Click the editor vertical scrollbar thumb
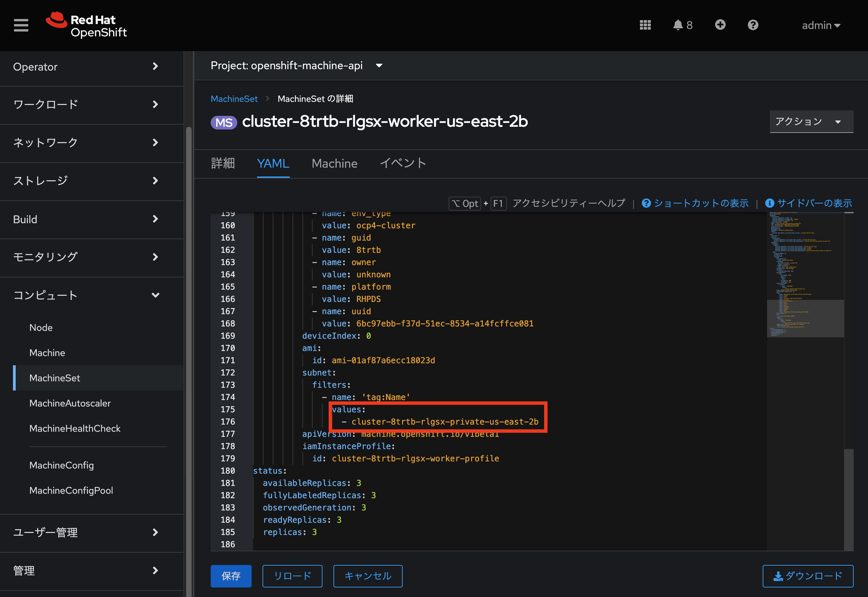This screenshot has width=868, height=597. (849, 499)
